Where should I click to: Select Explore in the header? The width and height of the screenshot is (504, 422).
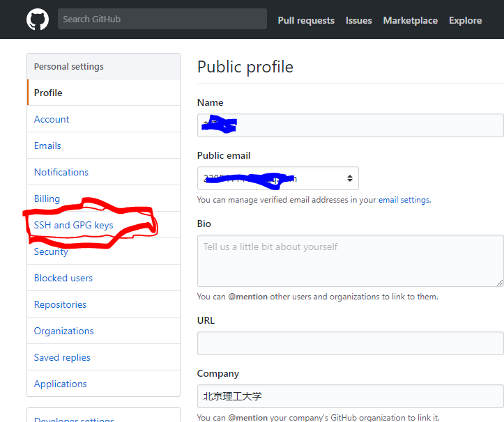click(465, 20)
